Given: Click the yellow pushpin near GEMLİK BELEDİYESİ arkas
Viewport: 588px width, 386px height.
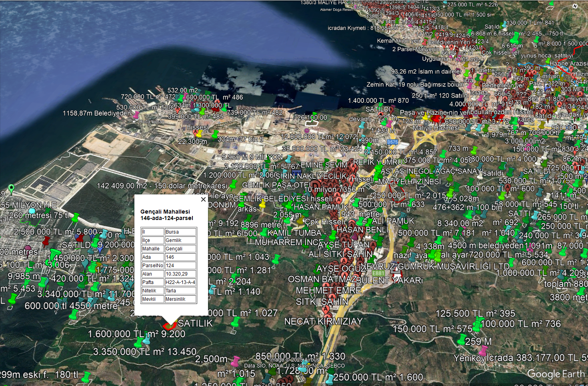Looking at the screenshot, I should [262, 205].
